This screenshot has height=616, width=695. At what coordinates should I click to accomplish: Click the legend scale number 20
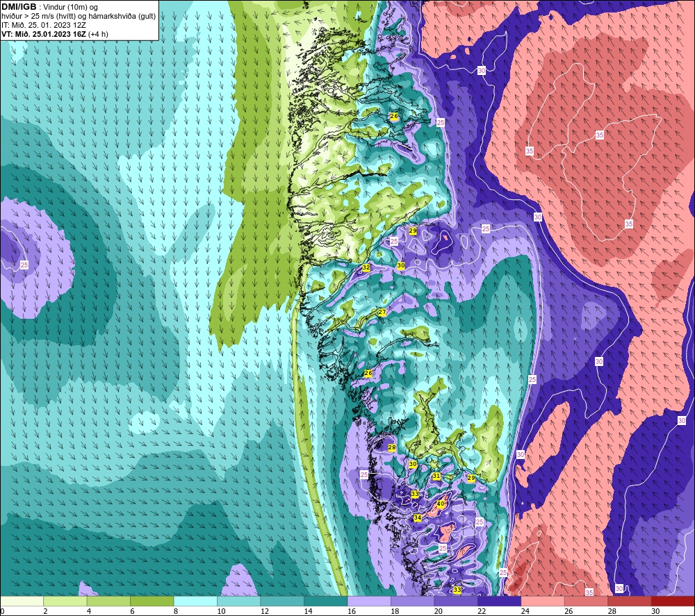tap(439, 611)
